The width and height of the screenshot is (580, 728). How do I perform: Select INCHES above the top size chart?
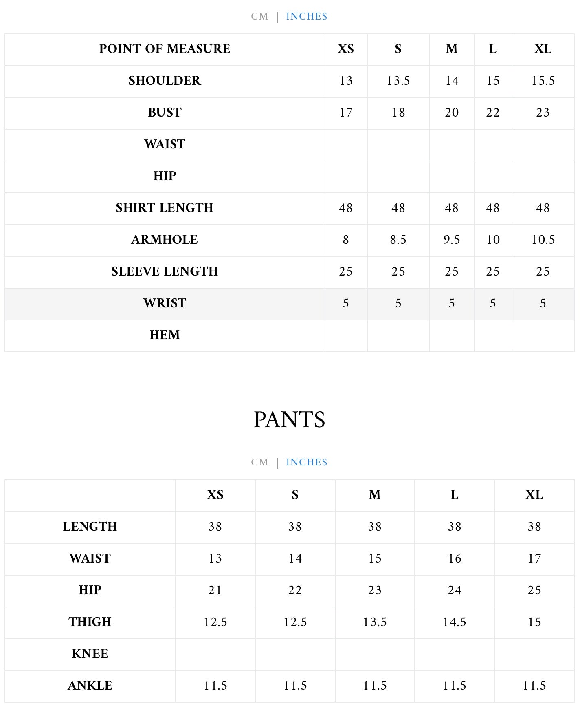(306, 16)
